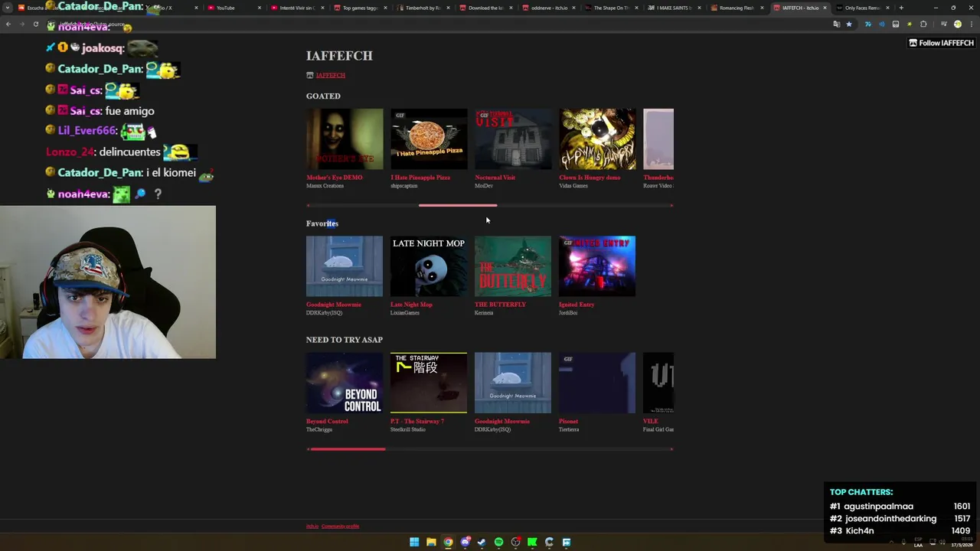This screenshot has height=551, width=980.
Task: Click the Mother's Eye thumbnail
Action: pyautogui.click(x=345, y=139)
